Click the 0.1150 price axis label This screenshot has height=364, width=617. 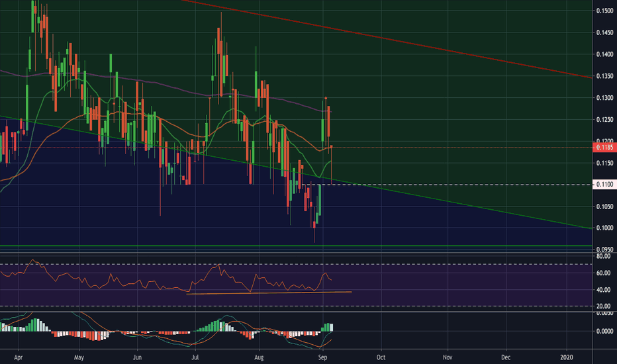pos(605,163)
